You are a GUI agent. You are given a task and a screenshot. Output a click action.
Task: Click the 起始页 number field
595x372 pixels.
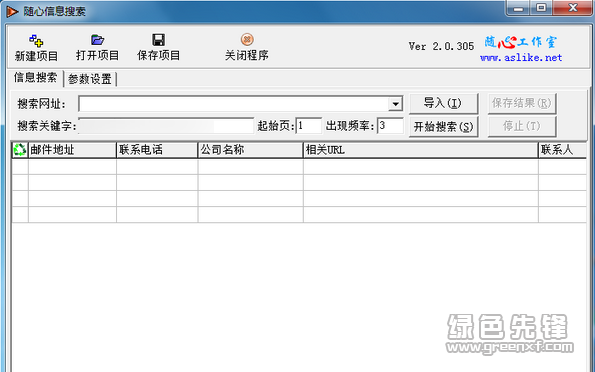[309, 126]
